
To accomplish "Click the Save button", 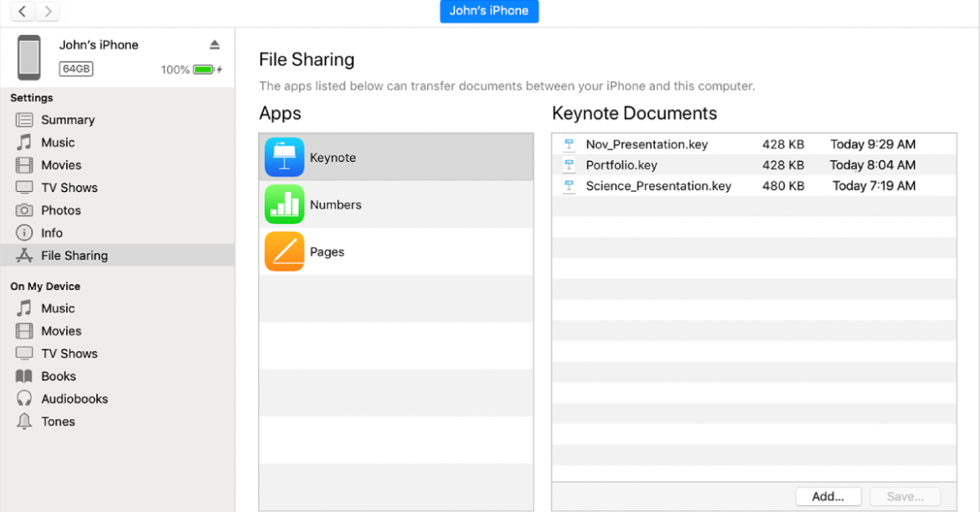I will (905, 496).
